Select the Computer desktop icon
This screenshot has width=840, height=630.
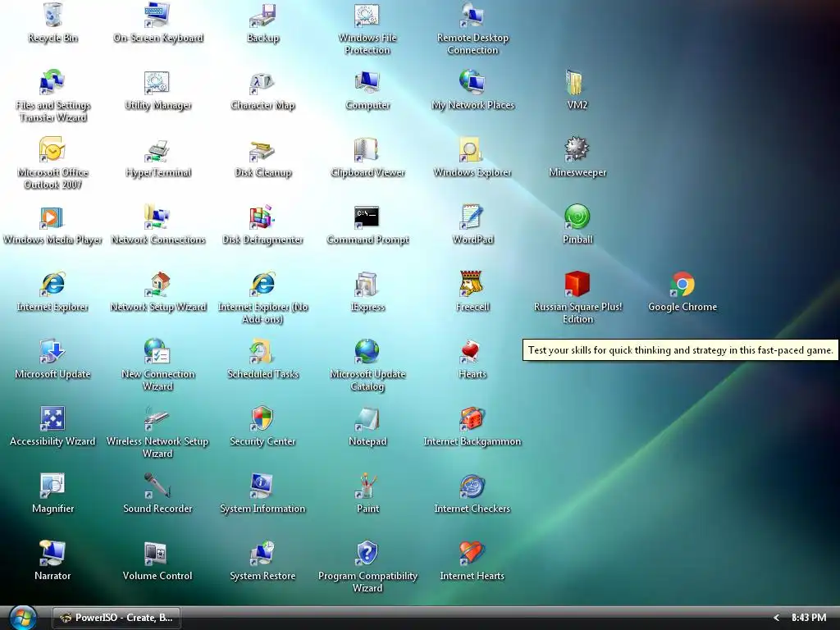click(x=367, y=82)
